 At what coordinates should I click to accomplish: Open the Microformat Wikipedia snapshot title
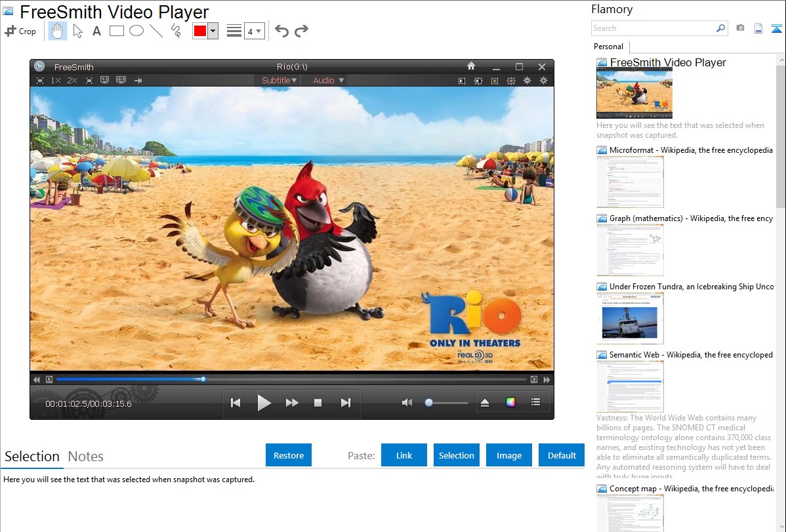pos(691,150)
